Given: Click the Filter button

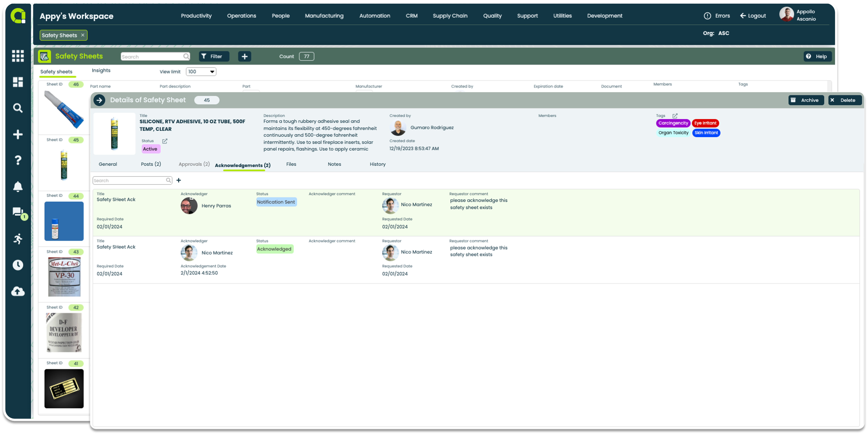Looking at the screenshot, I should tap(214, 56).
